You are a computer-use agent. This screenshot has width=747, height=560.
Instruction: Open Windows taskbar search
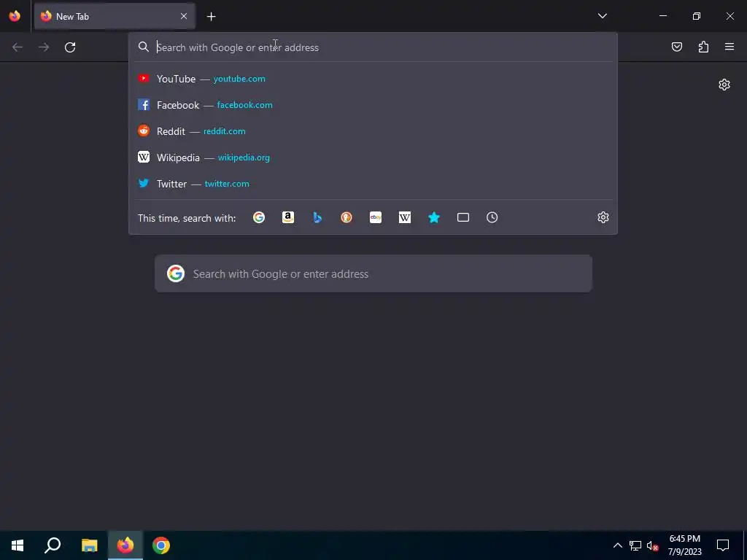tap(53, 545)
